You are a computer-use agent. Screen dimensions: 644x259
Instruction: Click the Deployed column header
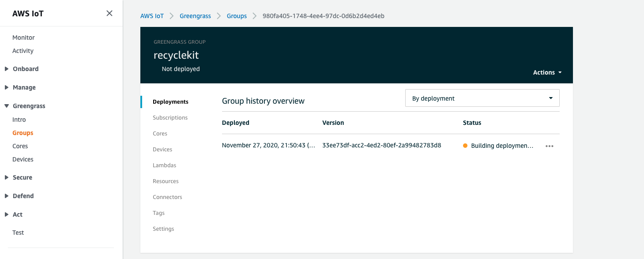[x=236, y=123]
